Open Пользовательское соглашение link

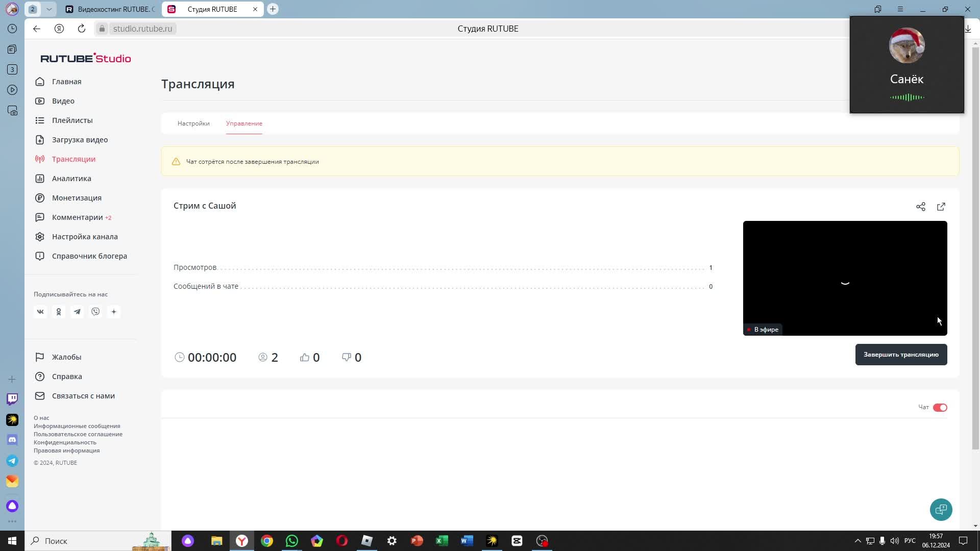[78, 434]
